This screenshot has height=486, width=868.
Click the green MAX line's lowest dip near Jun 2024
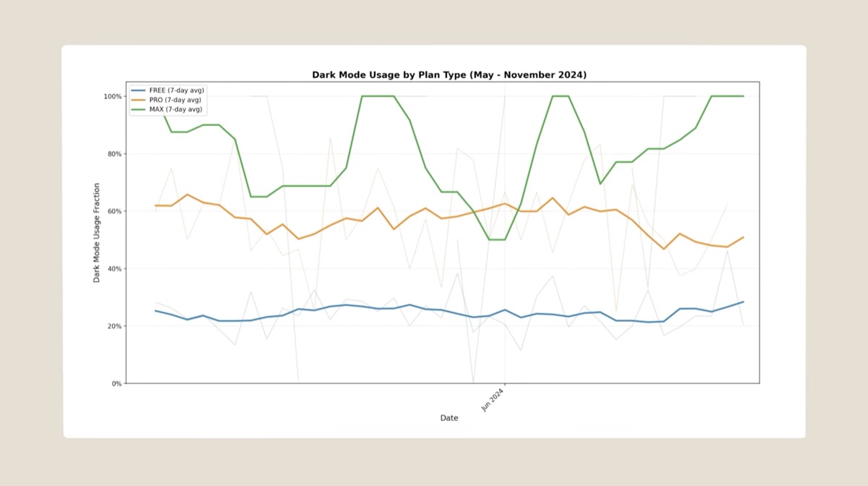497,239
